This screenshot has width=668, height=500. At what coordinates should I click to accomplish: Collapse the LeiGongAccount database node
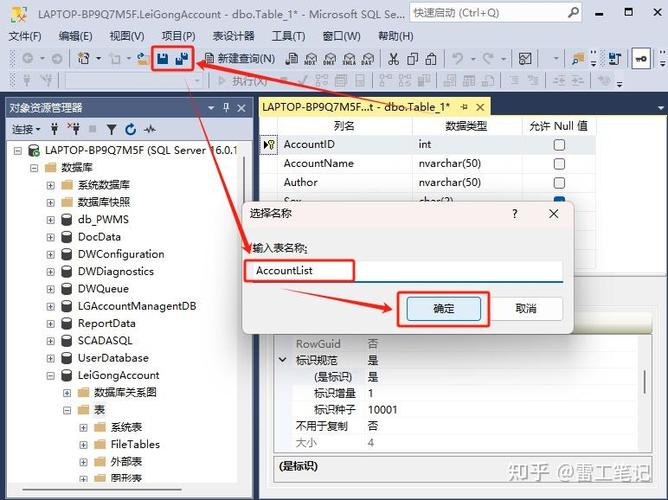(50, 376)
